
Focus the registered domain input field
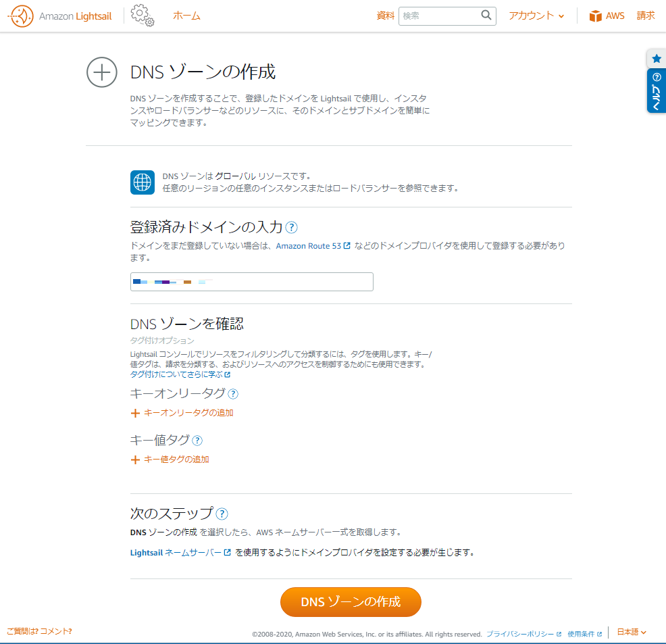pos(252,282)
